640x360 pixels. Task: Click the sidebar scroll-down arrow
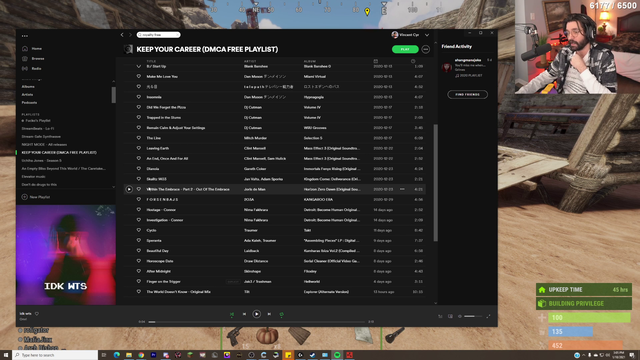(113, 187)
